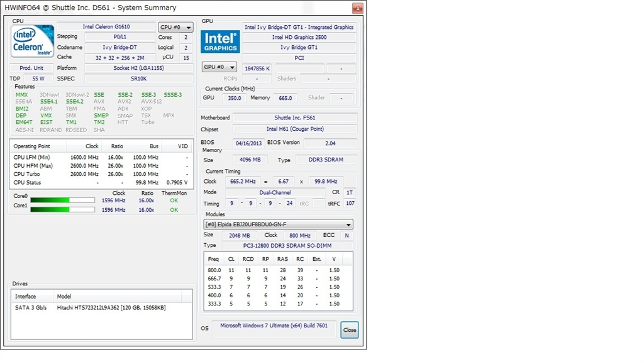Click the Core1 ThermMon OK status
Image resolution: width=644 pixels, height=362 pixels.
click(x=174, y=210)
